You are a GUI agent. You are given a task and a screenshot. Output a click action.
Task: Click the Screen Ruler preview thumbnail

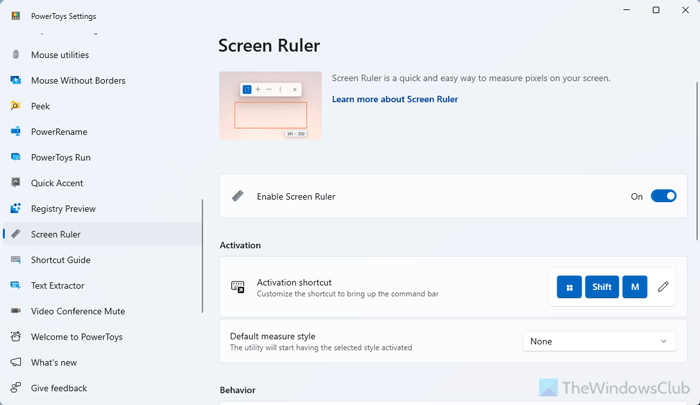pyautogui.click(x=270, y=106)
